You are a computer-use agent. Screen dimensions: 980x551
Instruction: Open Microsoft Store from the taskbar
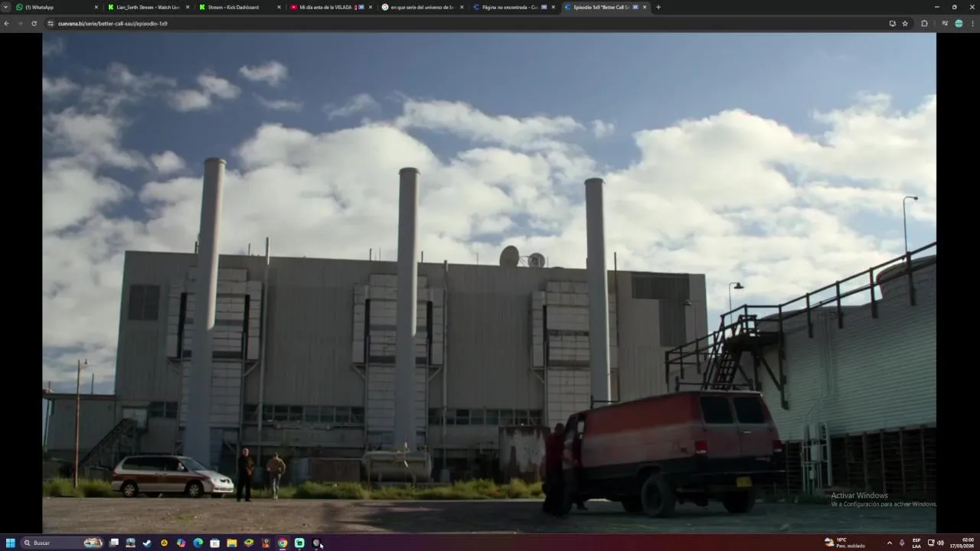click(214, 543)
